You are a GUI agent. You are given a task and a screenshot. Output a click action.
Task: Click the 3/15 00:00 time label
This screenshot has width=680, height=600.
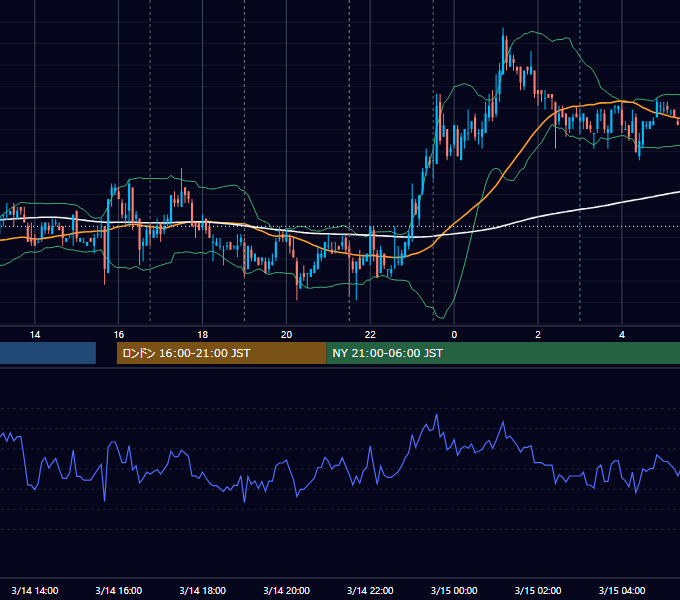click(454, 590)
